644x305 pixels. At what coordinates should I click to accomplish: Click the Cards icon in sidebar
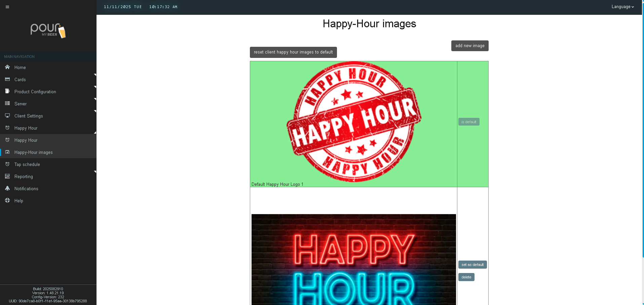coord(7,79)
